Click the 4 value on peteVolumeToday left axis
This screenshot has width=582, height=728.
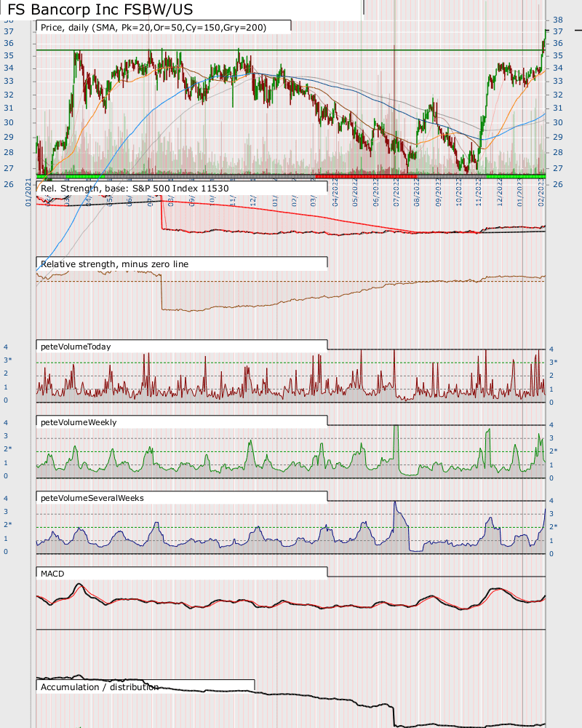pos(6,347)
